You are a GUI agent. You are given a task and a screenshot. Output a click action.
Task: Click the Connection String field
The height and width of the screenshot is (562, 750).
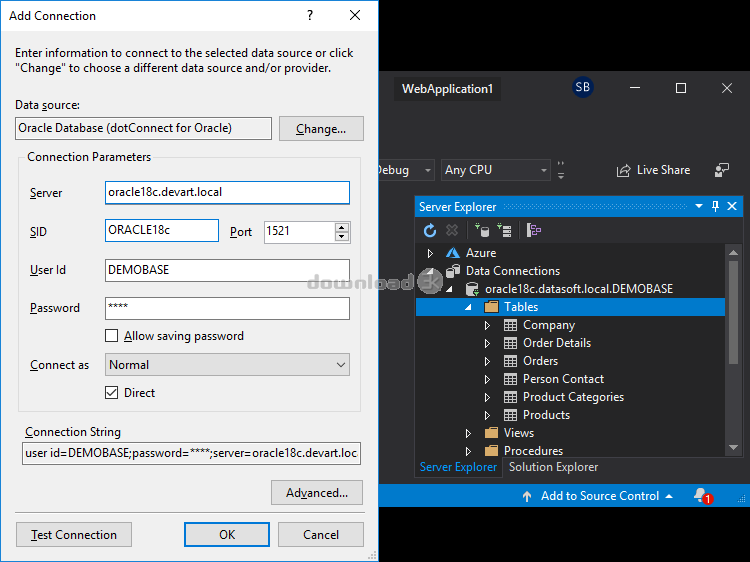191,453
